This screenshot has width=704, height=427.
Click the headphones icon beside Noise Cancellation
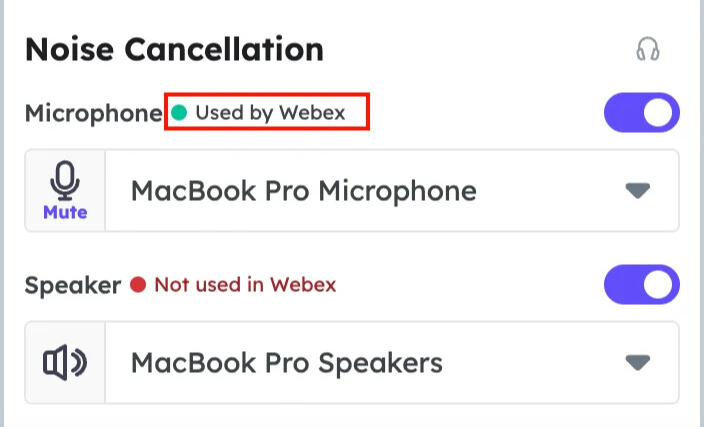click(648, 50)
